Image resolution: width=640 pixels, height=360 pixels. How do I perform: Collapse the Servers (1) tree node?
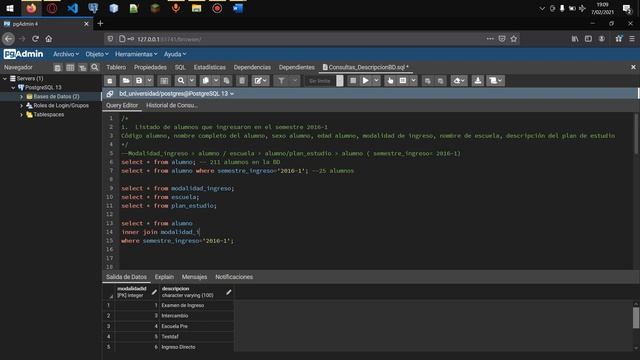[x=5, y=78]
